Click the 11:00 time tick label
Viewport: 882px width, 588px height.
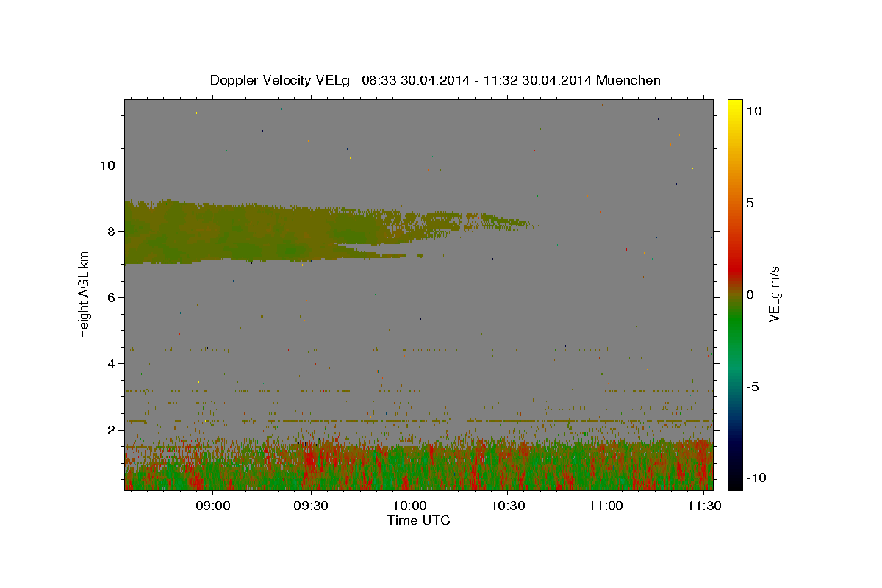tap(606, 506)
